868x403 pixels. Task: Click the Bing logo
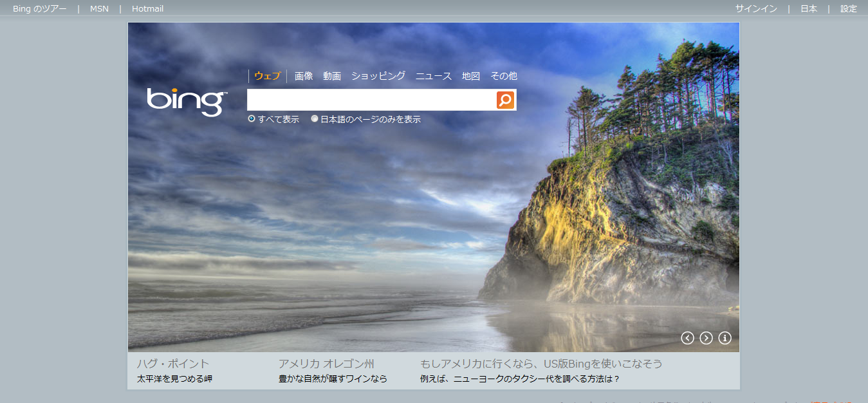click(x=187, y=102)
